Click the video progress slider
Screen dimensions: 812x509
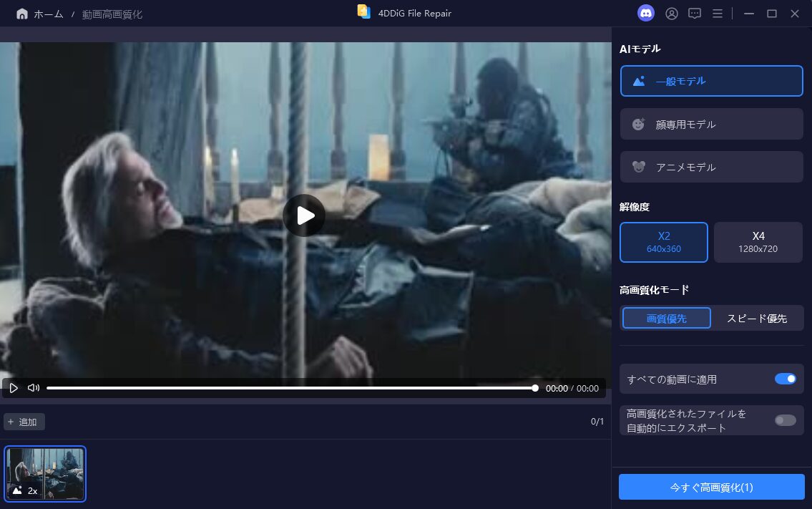293,388
